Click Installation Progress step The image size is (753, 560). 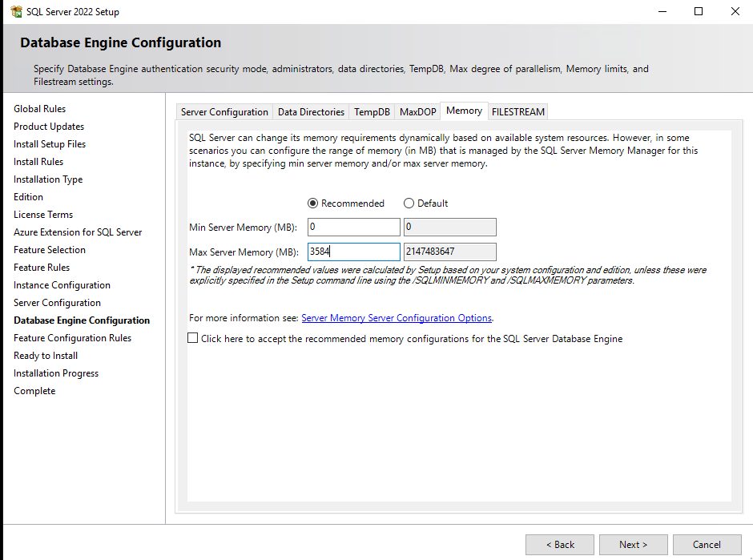coord(56,373)
